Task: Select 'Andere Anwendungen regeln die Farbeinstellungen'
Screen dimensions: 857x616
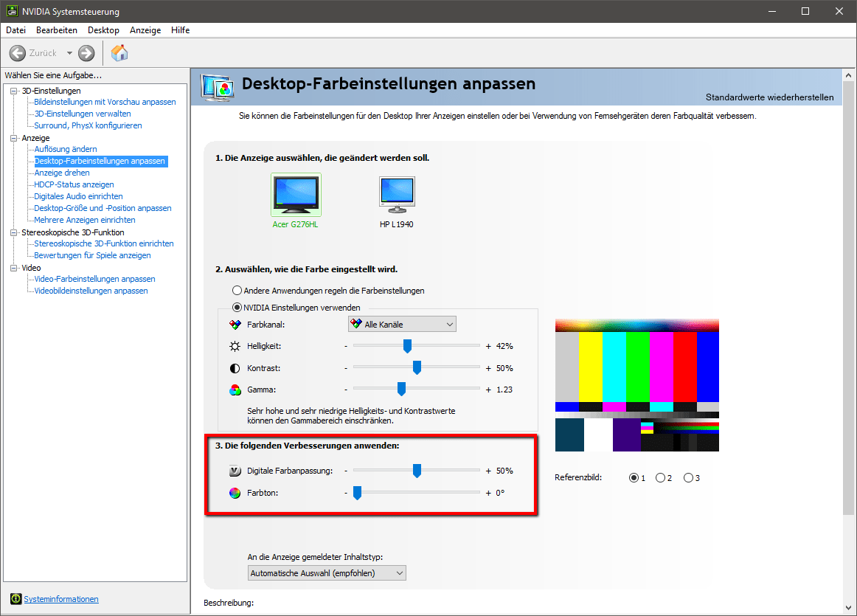Action: pos(237,290)
